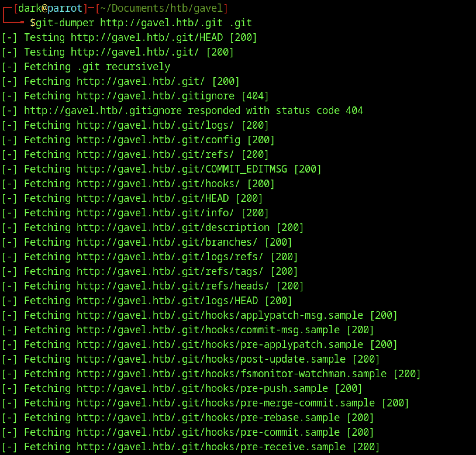Open the pre-push.sample hook URL
The height and width of the screenshot is (455, 476).
click(x=202, y=388)
